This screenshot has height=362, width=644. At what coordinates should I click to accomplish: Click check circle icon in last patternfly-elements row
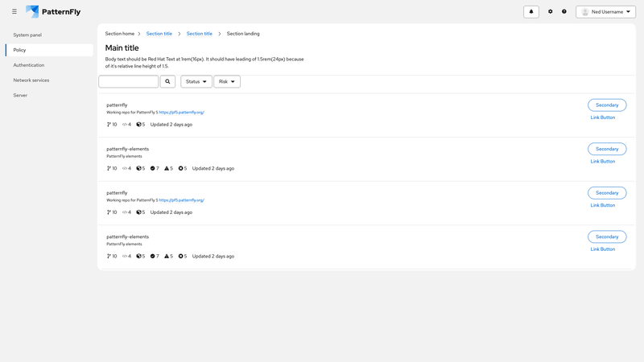point(152,256)
